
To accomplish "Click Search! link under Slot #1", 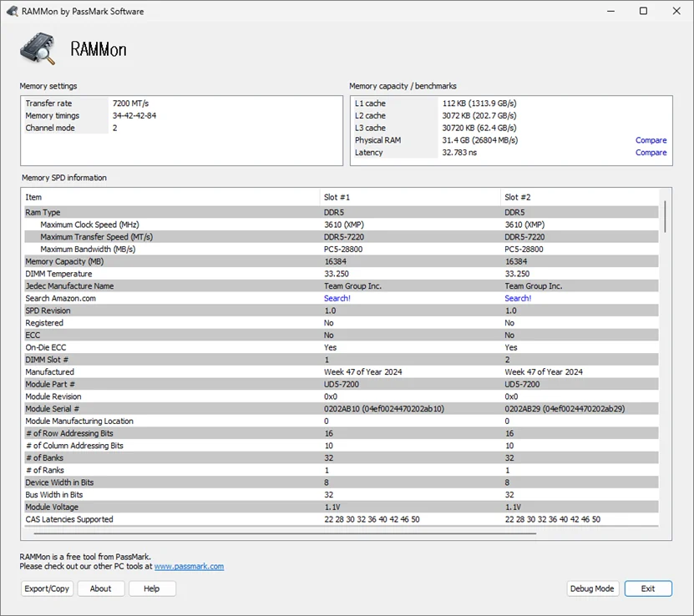I will (337, 298).
